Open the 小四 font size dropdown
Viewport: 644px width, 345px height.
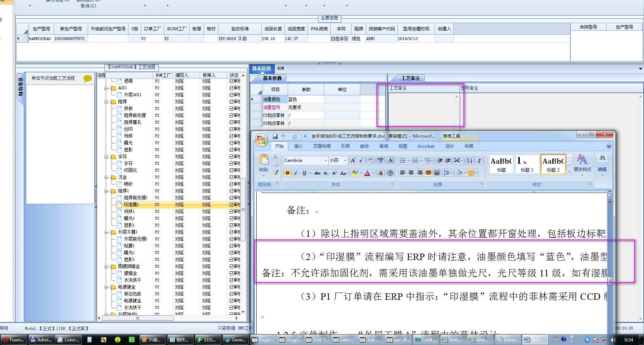click(345, 160)
